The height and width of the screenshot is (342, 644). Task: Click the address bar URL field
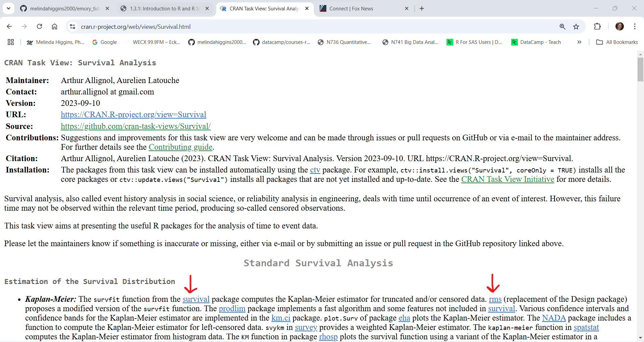[302, 26]
